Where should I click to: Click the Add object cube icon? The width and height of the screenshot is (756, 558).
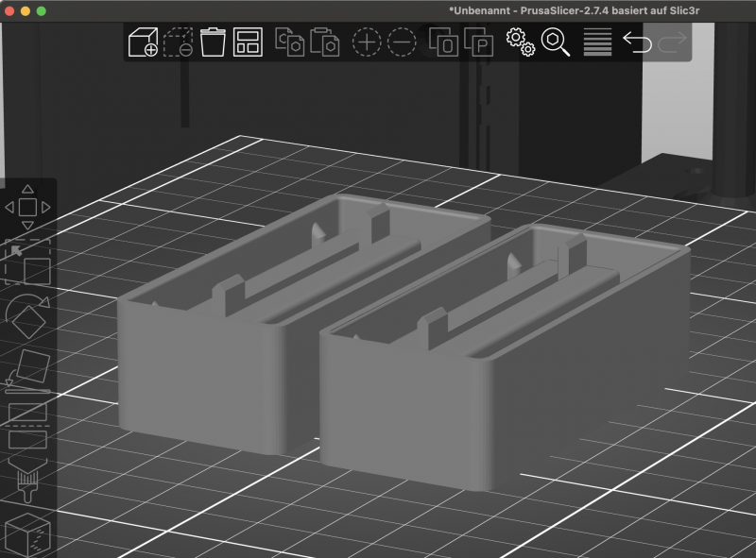pyautogui.click(x=143, y=42)
